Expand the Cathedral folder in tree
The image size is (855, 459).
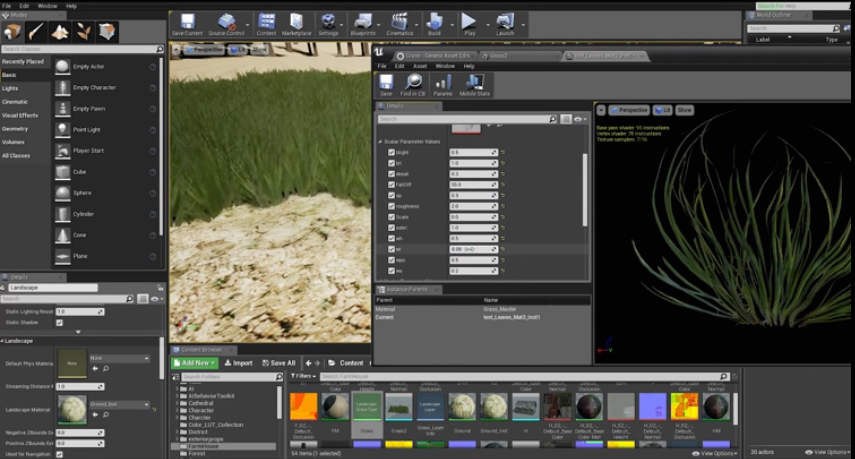(x=177, y=403)
